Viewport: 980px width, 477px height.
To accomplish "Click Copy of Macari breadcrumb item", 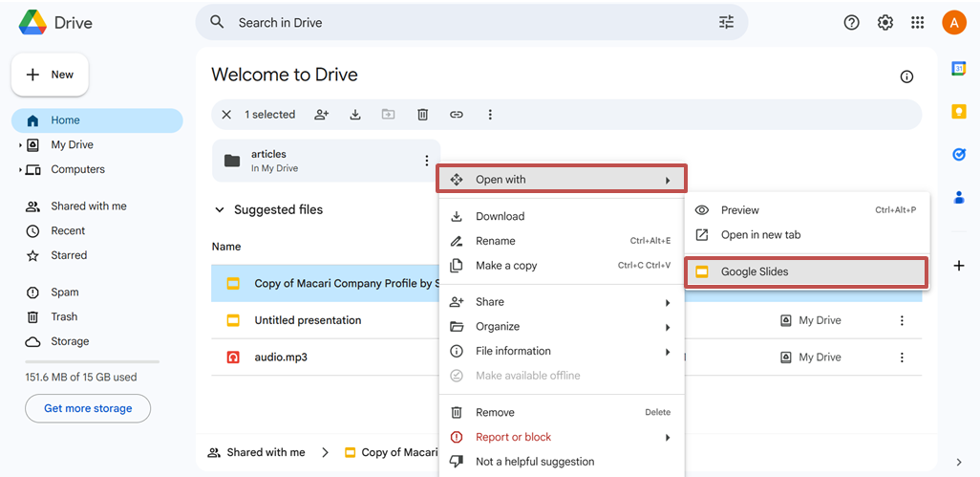I will (392, 452).
